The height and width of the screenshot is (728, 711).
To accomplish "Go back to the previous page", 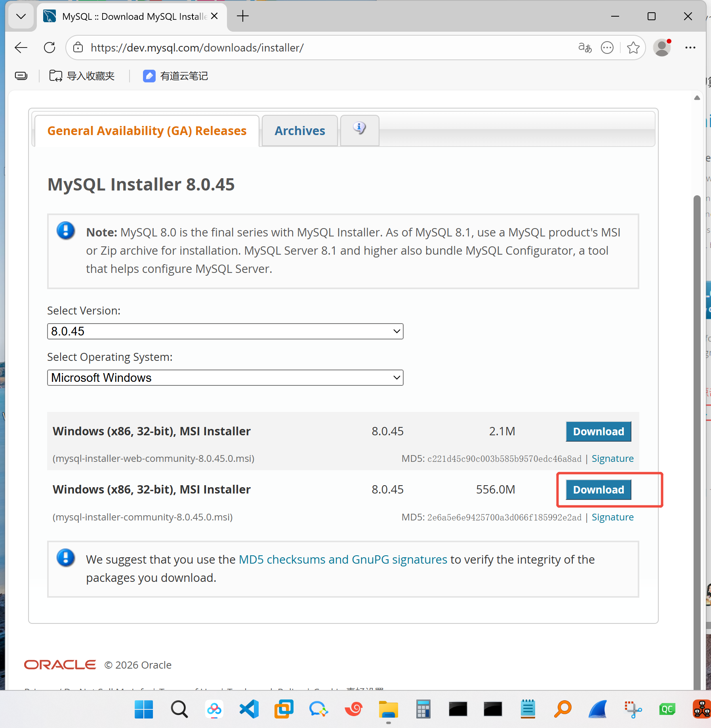I will point(21,48).
